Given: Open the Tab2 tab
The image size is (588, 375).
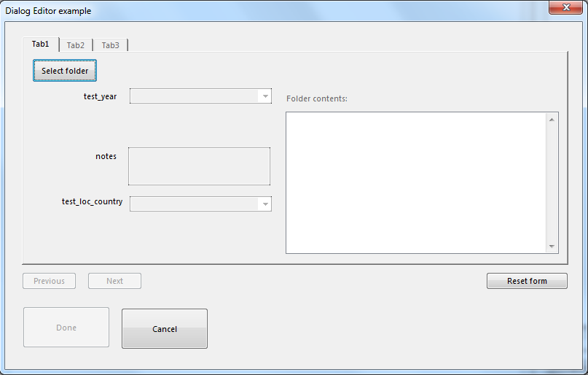Looking at the screenshot, I should point(76,45).
